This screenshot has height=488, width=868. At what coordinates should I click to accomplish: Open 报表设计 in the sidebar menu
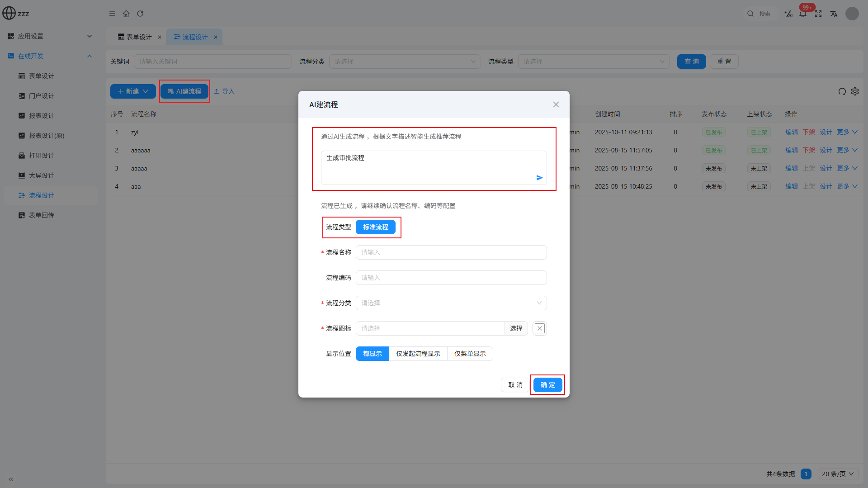tap(42, 116)
